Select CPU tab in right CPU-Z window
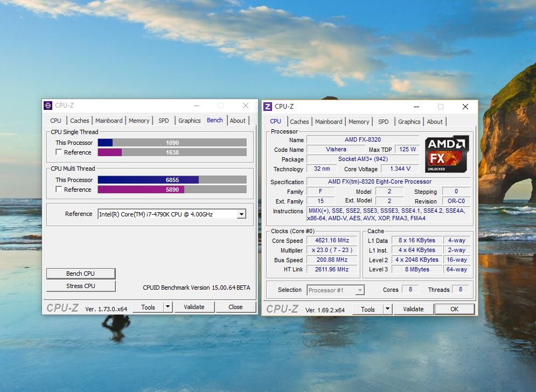Screen dimensions: 536x392 tap(275, 121)
